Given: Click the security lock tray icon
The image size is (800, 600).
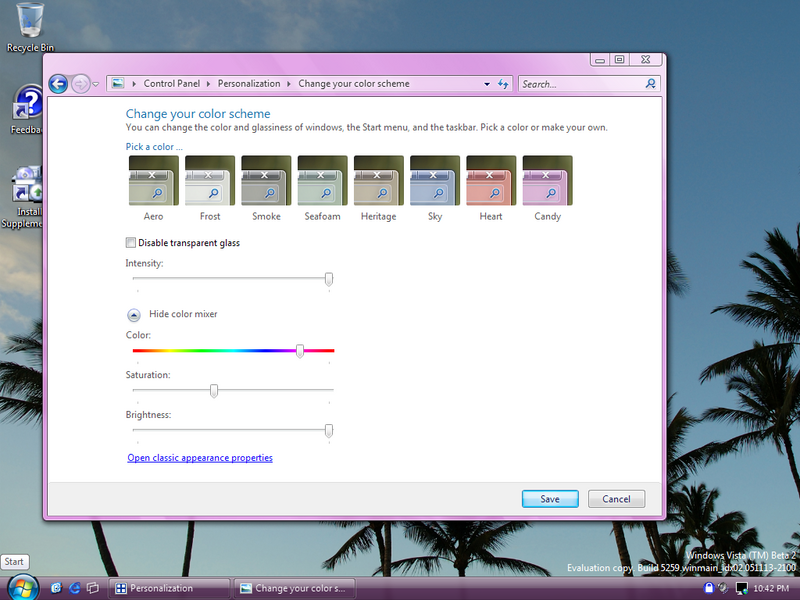Looking at the screenshot, I should (708, 588).
